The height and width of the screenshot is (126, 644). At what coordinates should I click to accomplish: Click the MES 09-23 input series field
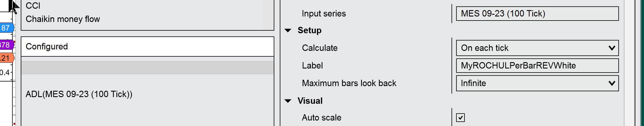[x=537, y=14]
